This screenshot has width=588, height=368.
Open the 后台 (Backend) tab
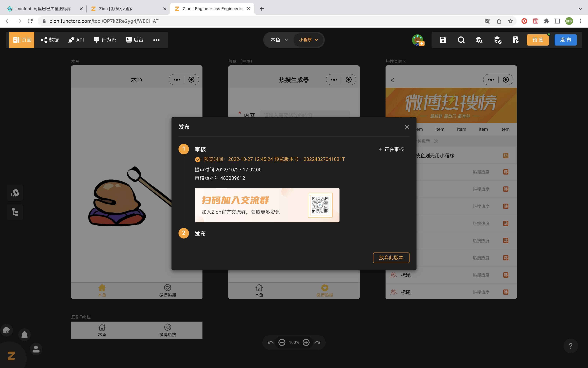click(134, 40)
